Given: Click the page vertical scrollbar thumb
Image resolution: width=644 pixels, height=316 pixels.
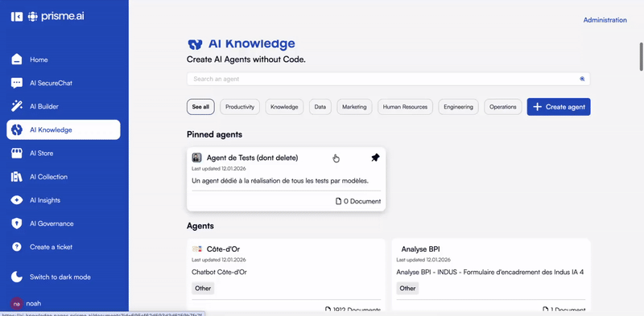Looking at the screenshot, I should click(641, 56).
